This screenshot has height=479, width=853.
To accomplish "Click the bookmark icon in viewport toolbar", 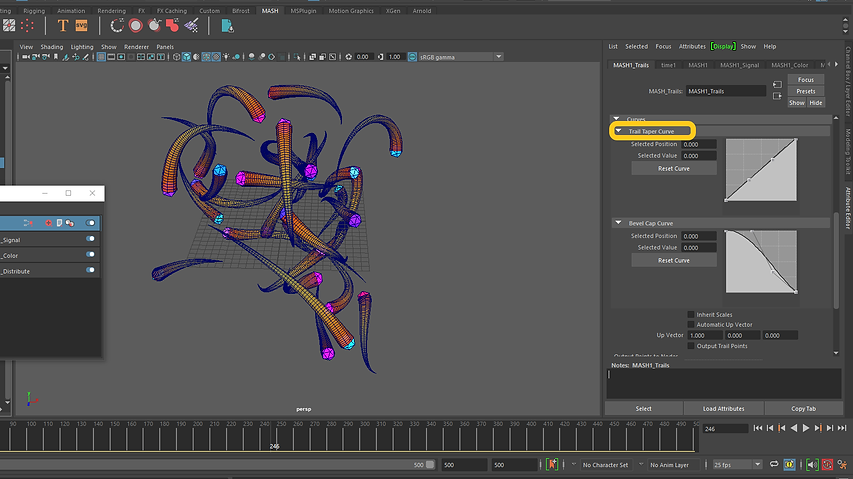I will click(x=55, y=57).
